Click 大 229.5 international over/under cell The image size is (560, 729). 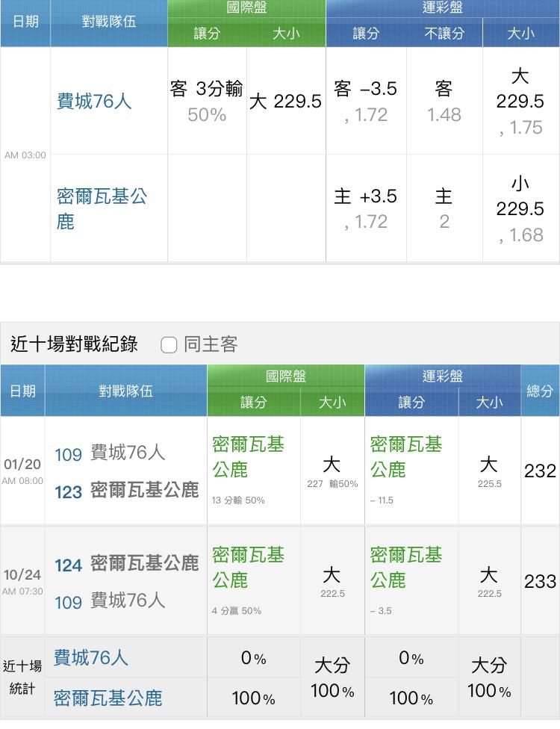285,101
